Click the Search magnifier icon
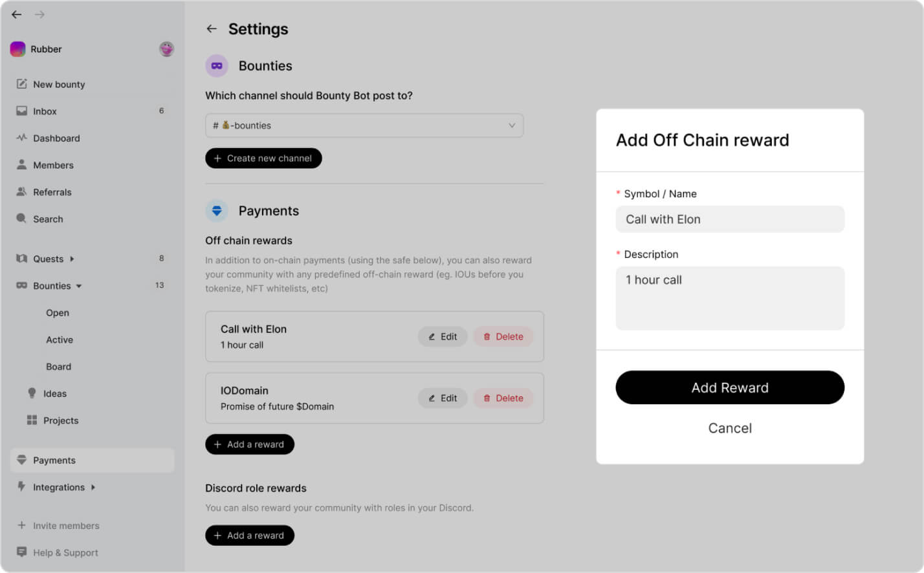This screenshot has height=573, width=924. [21, 219]
